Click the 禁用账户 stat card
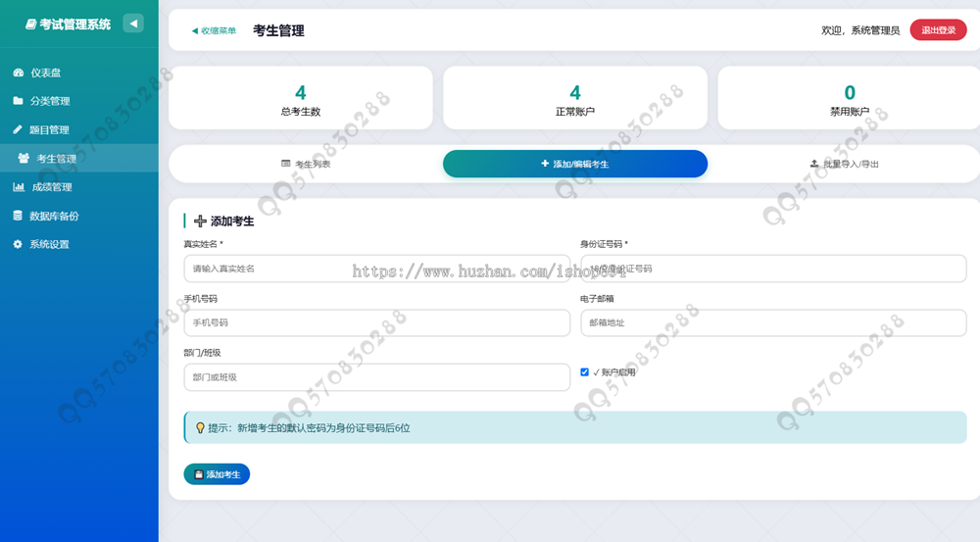980x542 pixels. [849, 98]
